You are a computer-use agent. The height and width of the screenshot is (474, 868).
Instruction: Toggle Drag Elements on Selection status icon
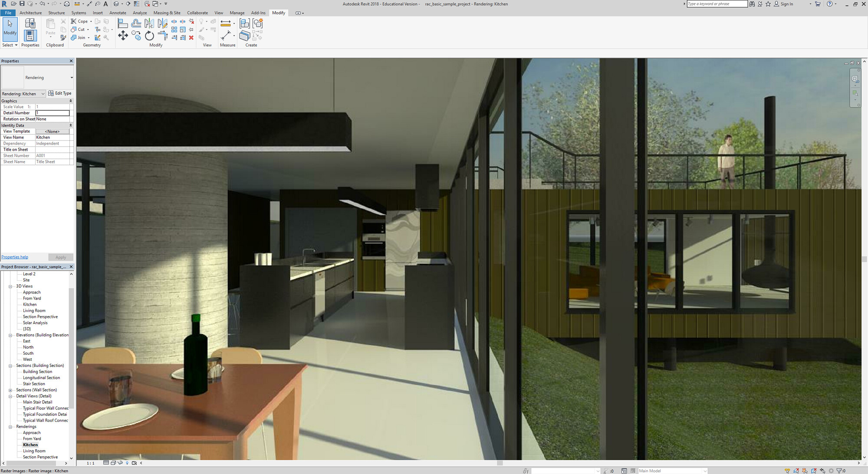[x=822, y=471]
